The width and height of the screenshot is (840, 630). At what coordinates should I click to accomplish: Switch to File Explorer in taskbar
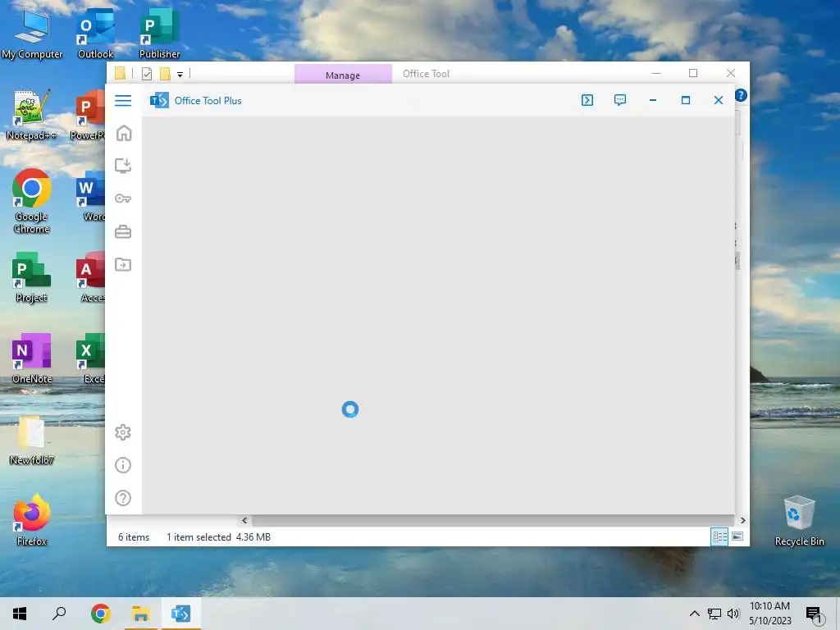pyautogui.click(x=141, y=614)
